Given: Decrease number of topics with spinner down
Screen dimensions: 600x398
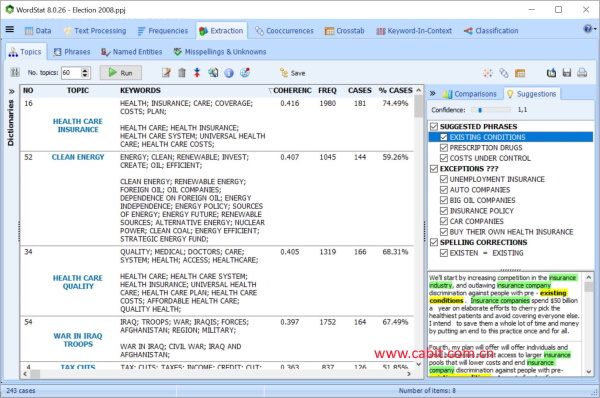Looking at the screenshot, I should pyautogui.click(x=85, y=75).
